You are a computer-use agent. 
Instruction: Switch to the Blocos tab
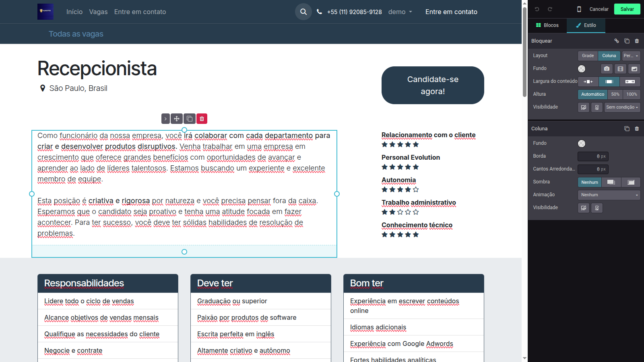[547, 25]
